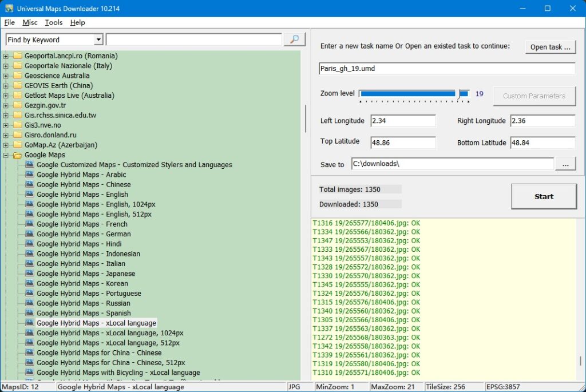Click the Save to browse button
586x392 pixels.
[x=565, y=164]
